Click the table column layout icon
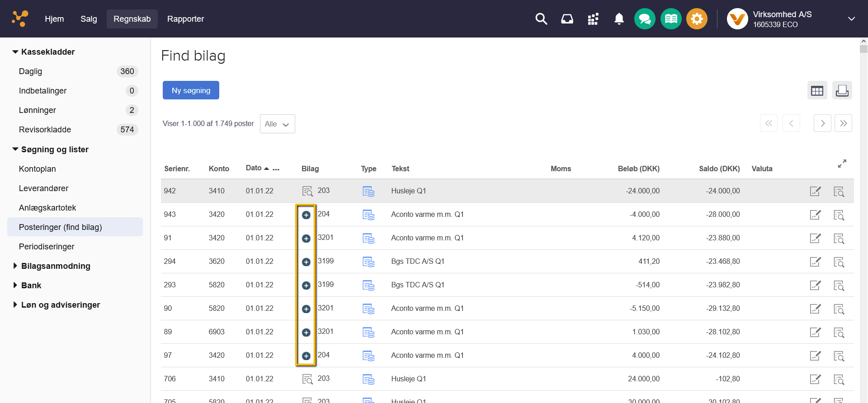Screen dimensions: 868x403 pos(817,90)
